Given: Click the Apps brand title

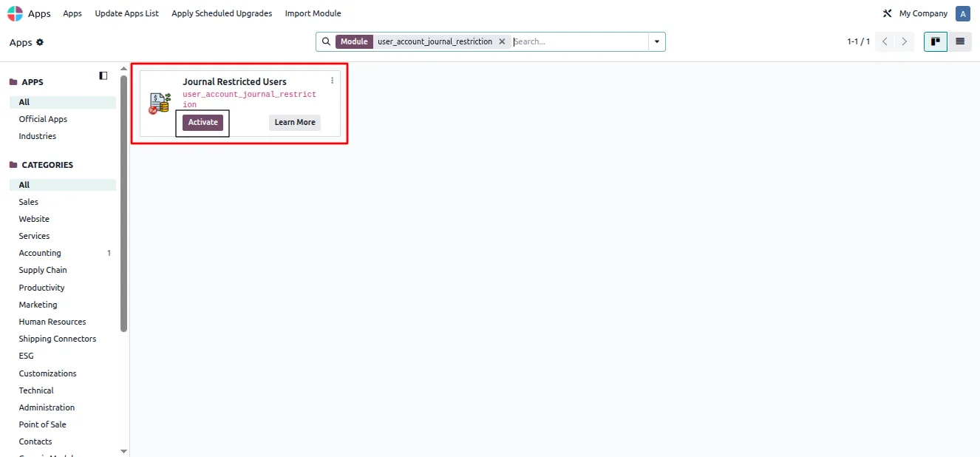Looking at the screenshot, I should pyautogui.click(x=40, y=13).
